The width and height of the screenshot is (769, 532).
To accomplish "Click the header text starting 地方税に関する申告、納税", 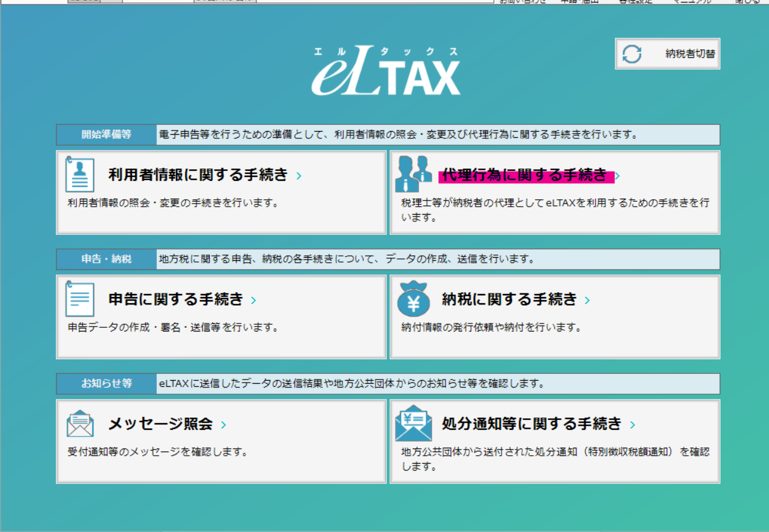I will [x=347, y=259].
